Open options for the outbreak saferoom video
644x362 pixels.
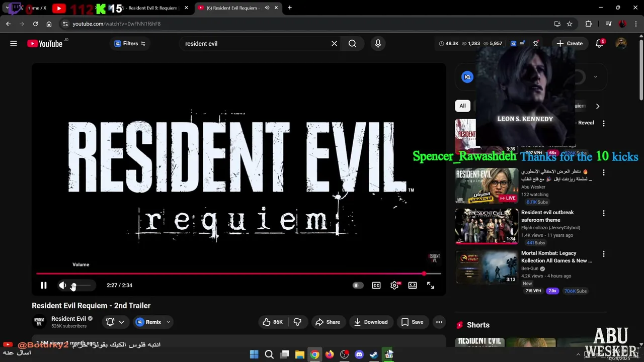[604, 213]
